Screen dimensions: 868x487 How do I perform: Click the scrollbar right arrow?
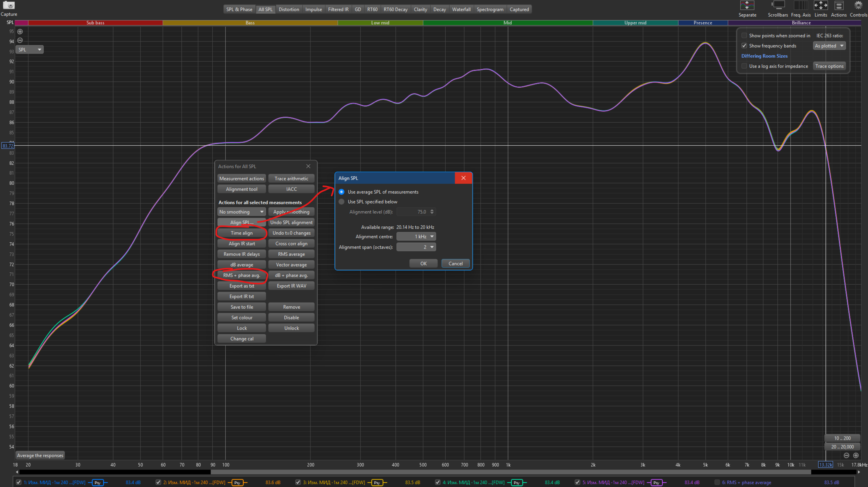tap(859, 472)
